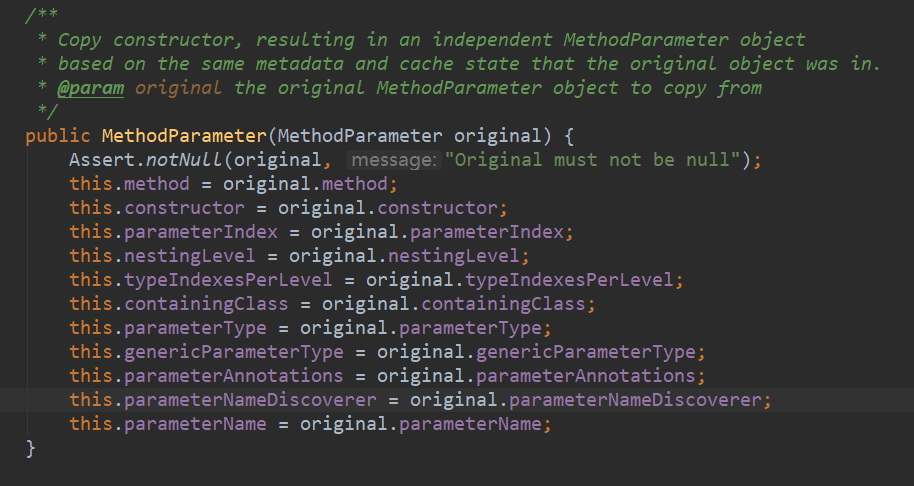Viewport: 914px width, 486px height.
Task: Click 'original.parameterIndex' on the right side
Action: 441,232
